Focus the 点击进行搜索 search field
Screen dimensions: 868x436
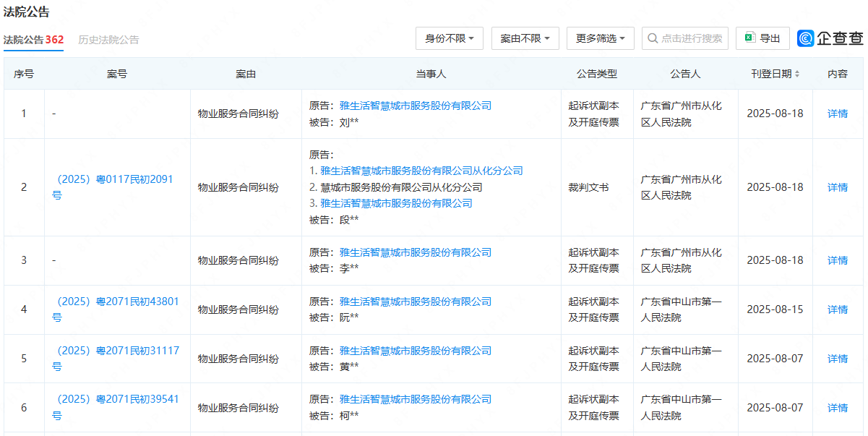tap(691, 38)
